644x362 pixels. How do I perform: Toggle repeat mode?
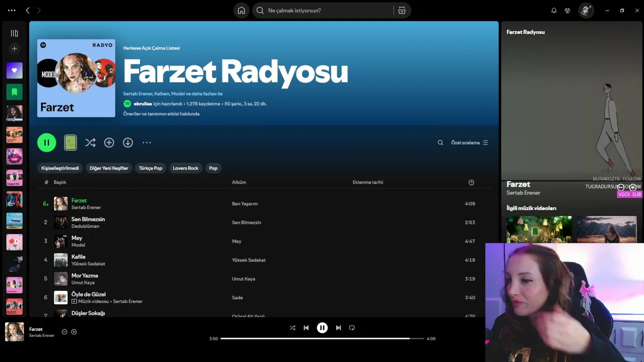tap(352, 328)
